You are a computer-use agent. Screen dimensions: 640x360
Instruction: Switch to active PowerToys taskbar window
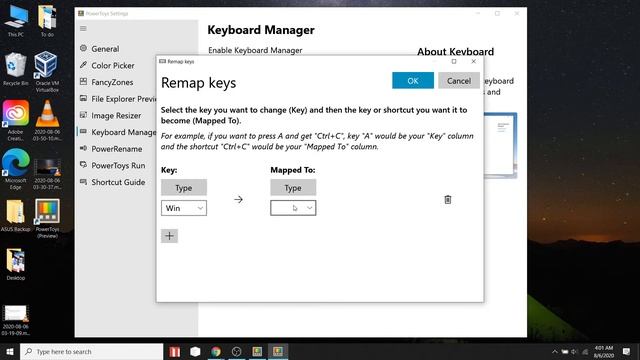(278, 351)
